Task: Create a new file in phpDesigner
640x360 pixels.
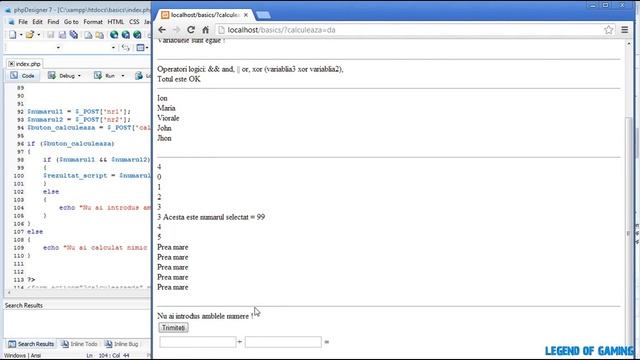Action: click(x=13, y=35)
